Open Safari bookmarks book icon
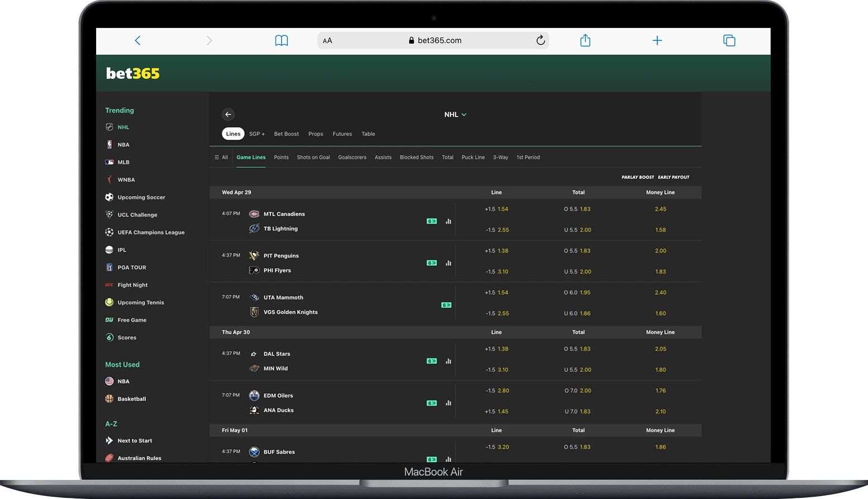868x499 pixels. point(282,40)
